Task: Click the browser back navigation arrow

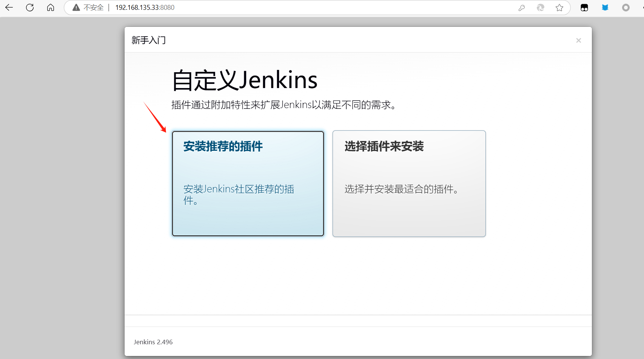Action: [x=9, y=8]
